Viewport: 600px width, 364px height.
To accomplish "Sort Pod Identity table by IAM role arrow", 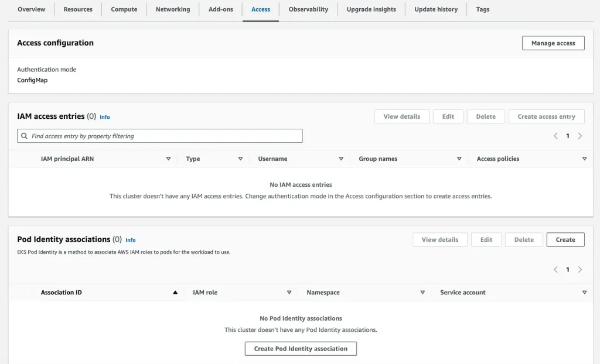I will 289,293.
